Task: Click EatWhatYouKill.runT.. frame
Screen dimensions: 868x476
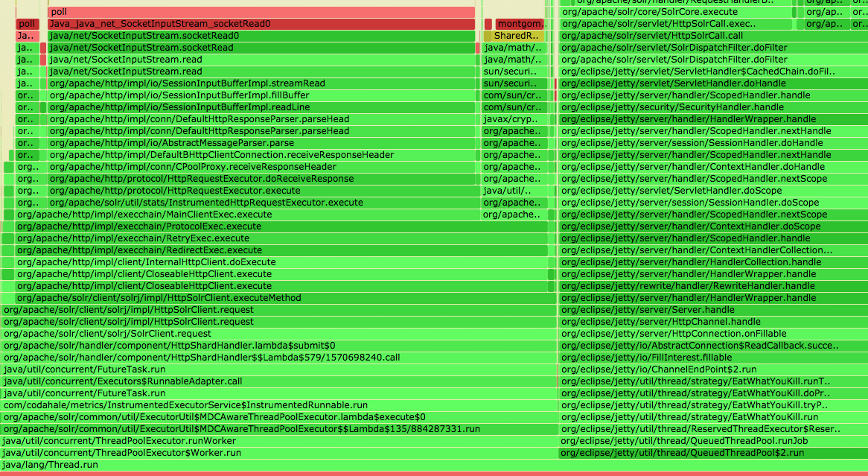Action: [713, 381]
